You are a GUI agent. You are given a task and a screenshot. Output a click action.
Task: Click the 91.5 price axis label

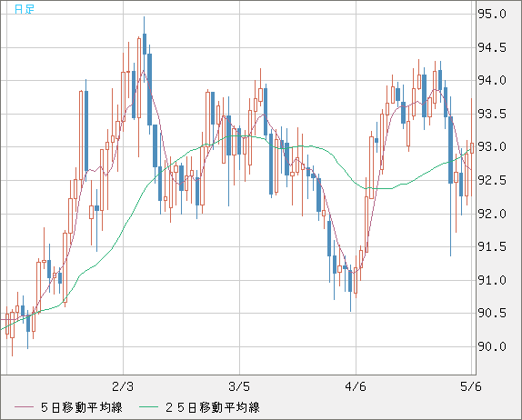click(x=492, y=246)
